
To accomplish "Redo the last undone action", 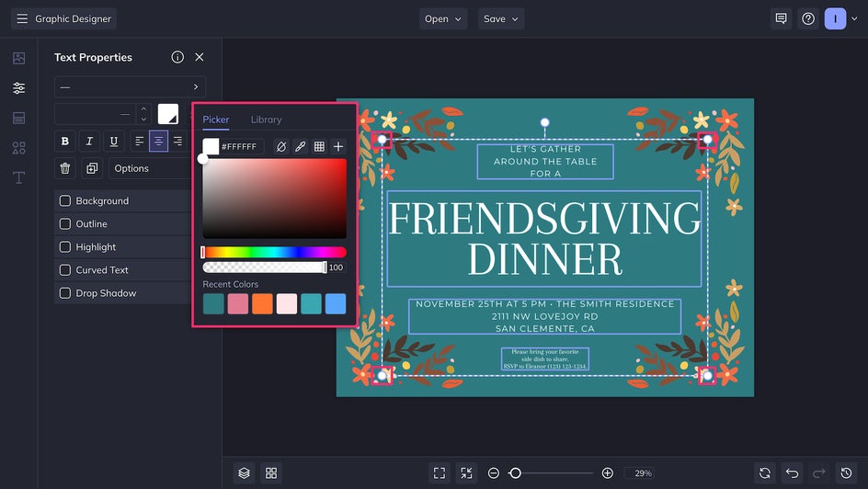I will click(818, 473).
